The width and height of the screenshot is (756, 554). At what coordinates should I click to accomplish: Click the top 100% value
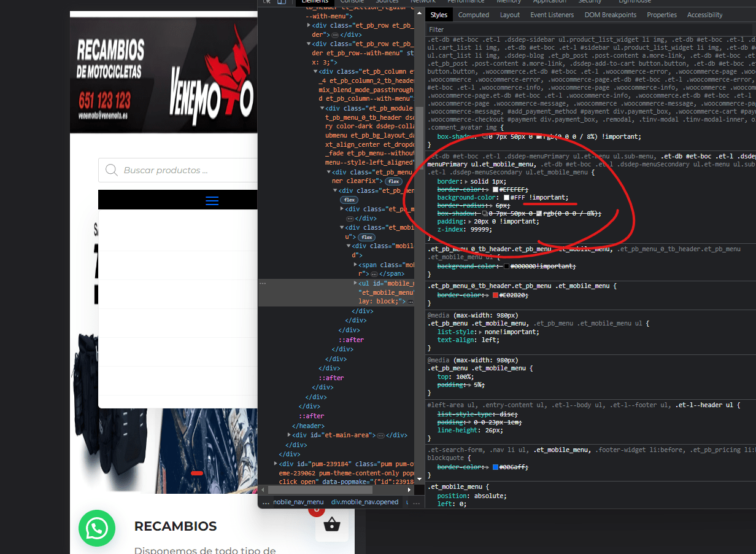(x=463, y=376)
